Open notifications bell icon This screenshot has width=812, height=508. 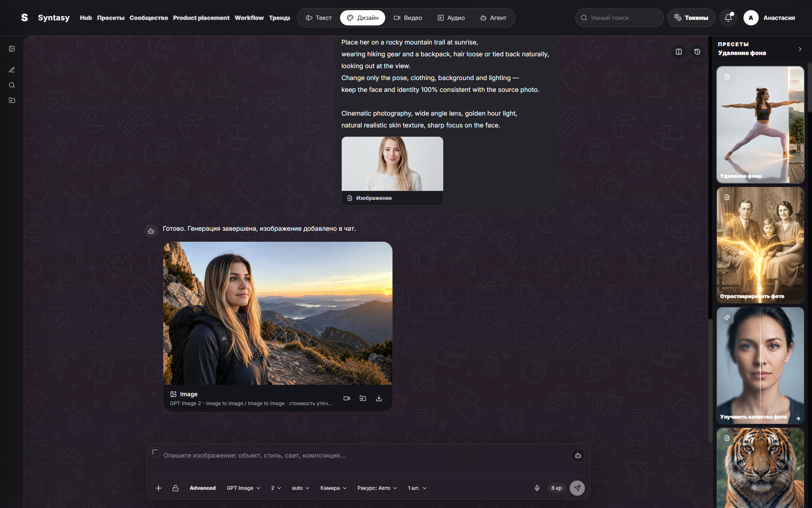pyautogui.click(x=728, y=18)
